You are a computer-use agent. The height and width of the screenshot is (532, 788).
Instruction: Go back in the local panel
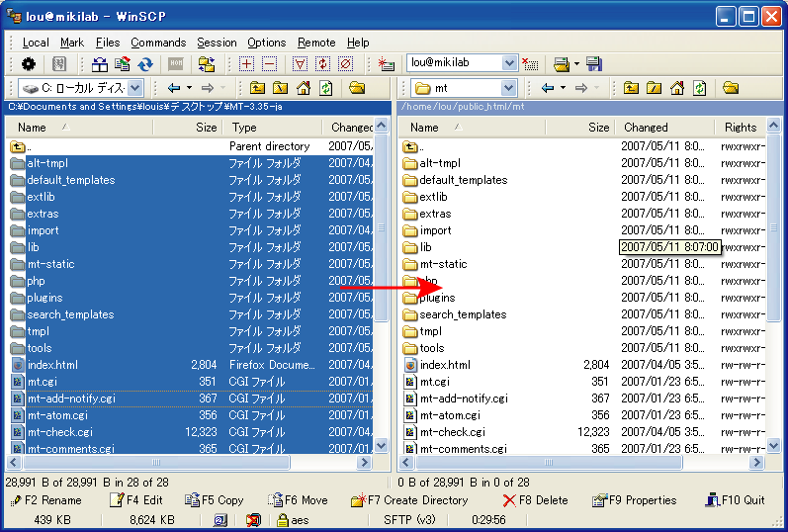(x=174, y=88)
